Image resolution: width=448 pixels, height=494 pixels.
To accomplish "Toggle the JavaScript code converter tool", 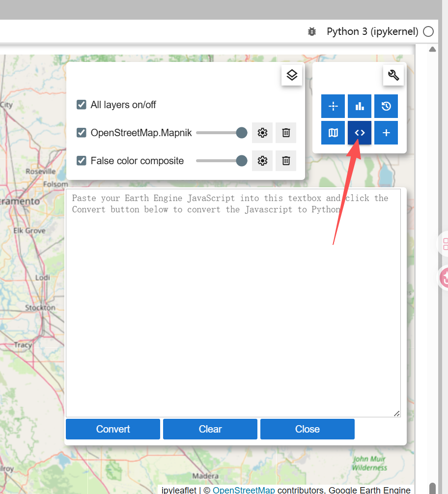I will 360,133.
